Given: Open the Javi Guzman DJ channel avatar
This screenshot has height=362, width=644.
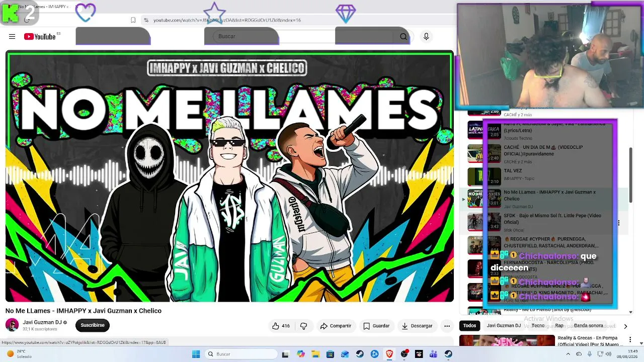Looking at the screenshot, I should coord(12,325).
